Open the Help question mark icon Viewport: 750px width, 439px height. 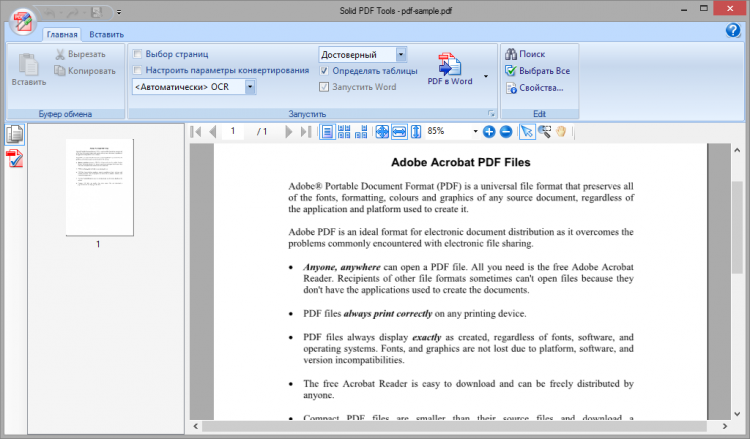click(x=733, y=30)
